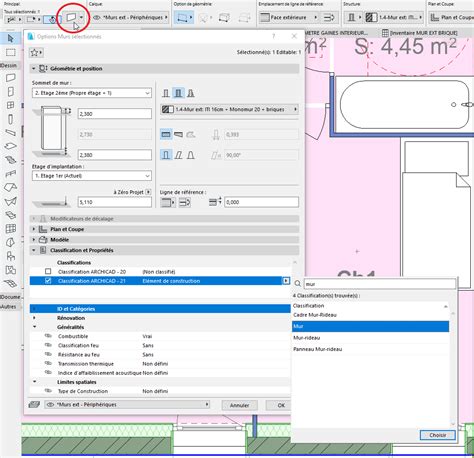Open the Etage d'implantation dropdown
Viewport: 474px width, 458px height.
(92, 176)
